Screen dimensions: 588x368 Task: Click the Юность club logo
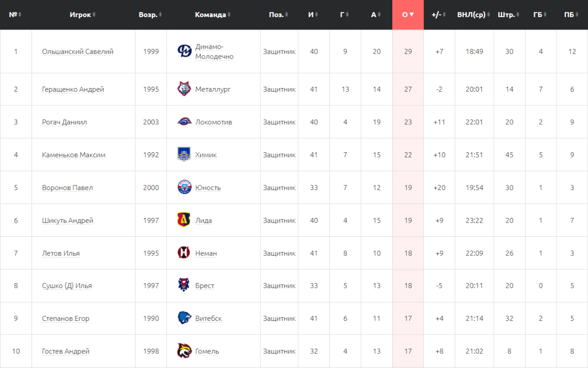pyautogui.click(x=184, y=188)
